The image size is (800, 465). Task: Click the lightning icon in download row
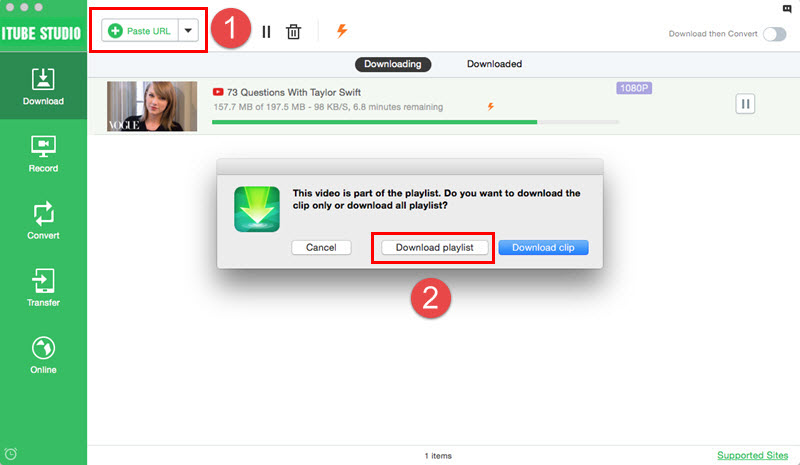point(490,107)
